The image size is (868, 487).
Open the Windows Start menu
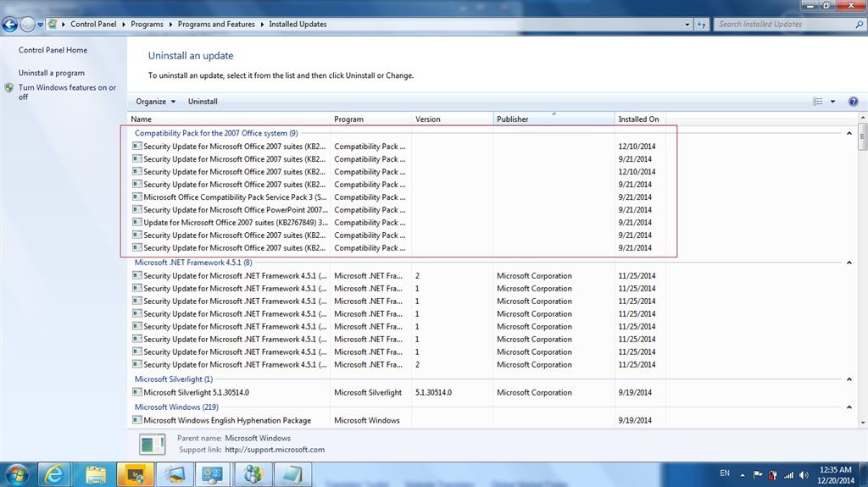tap(17, 475)
